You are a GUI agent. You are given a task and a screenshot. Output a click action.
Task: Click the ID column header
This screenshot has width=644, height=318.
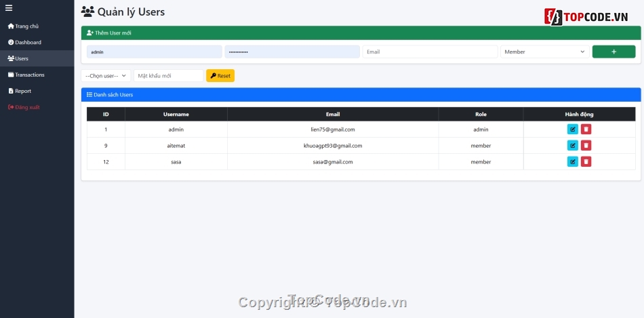[106, 114]
